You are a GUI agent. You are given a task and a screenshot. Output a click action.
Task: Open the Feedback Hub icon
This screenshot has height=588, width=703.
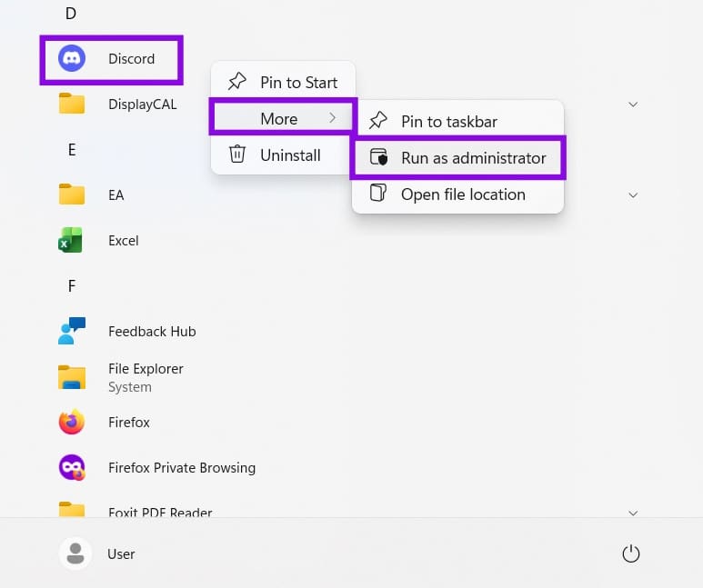(x=72, y=331)
